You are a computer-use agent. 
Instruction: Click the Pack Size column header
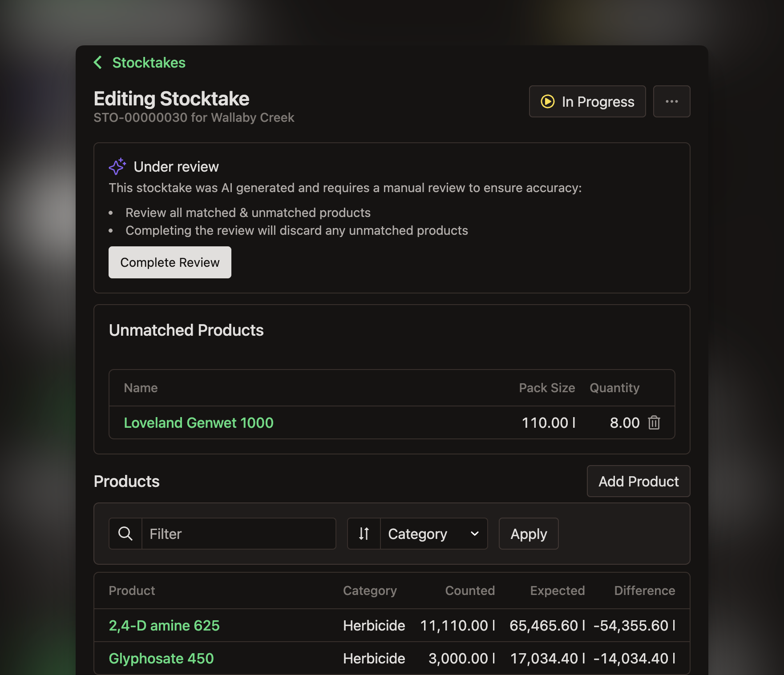click(x=547, y=388)
